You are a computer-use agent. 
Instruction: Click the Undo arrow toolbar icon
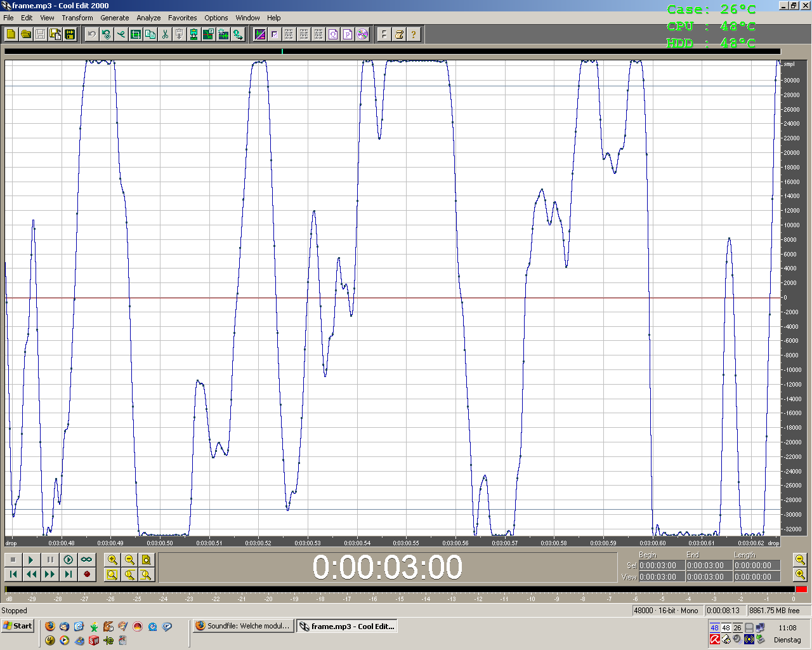92,34
